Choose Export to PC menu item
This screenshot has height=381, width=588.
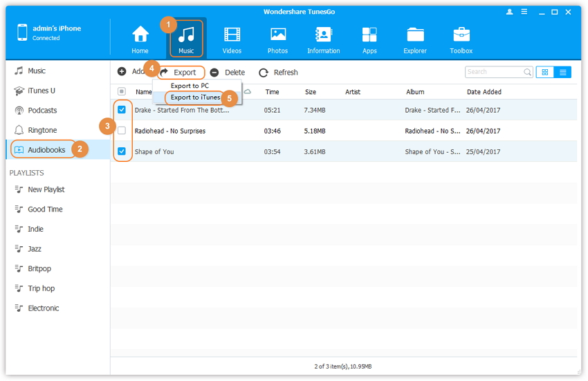pos(190,86)
